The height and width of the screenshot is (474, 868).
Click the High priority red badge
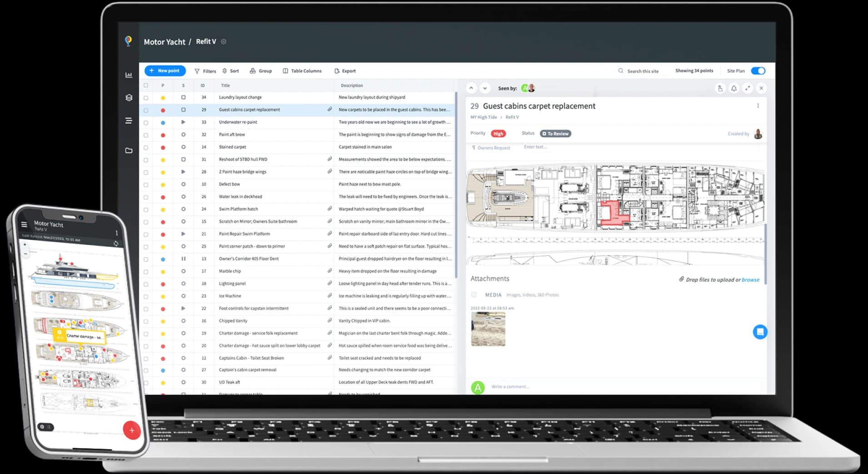click(x=498, y=134)
